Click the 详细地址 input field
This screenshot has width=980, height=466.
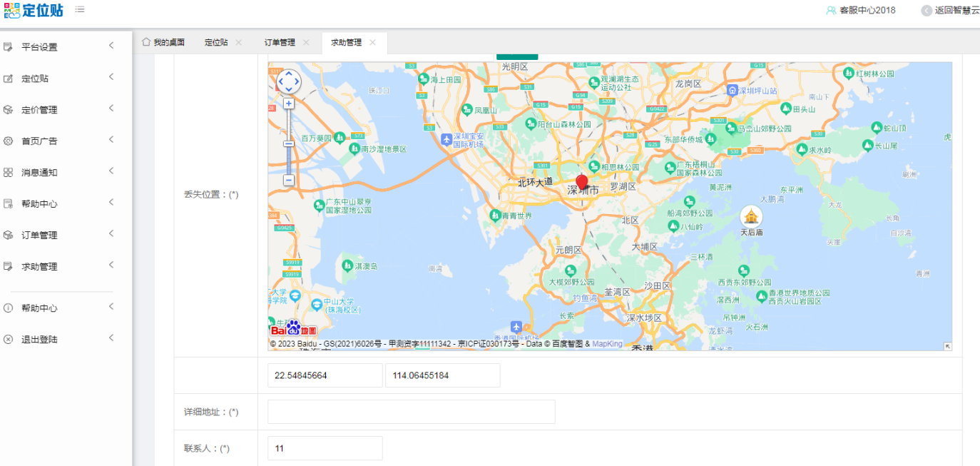[411, 412]
